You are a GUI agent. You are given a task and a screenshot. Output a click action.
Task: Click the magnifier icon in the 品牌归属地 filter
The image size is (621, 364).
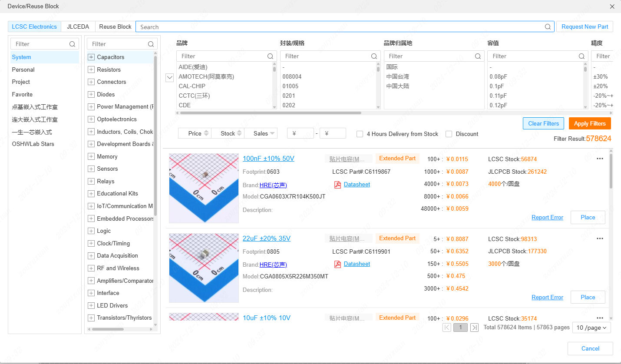coord(478,56)
